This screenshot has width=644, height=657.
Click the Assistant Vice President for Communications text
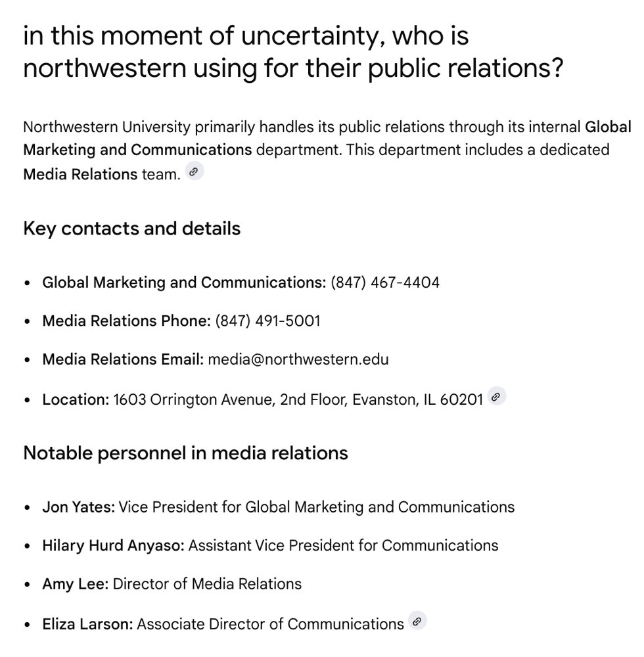[343, 545]
